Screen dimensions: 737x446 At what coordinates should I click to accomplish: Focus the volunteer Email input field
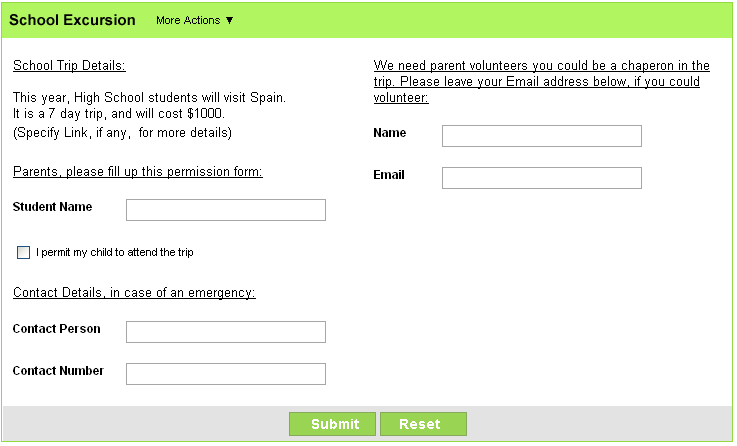[x=542, y=178]
